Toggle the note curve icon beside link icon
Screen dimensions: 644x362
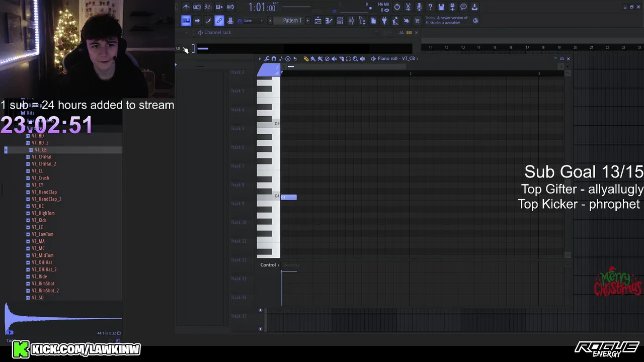(x=208, y=21)
